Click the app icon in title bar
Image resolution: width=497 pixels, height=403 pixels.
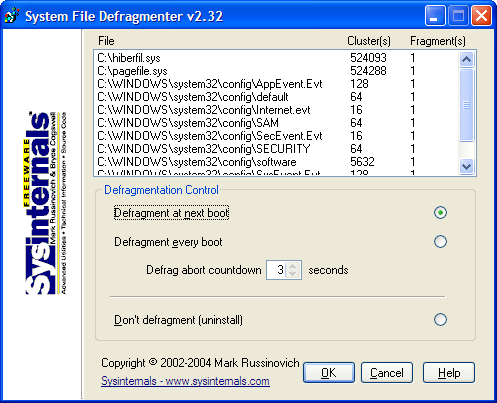pos(12,16)
